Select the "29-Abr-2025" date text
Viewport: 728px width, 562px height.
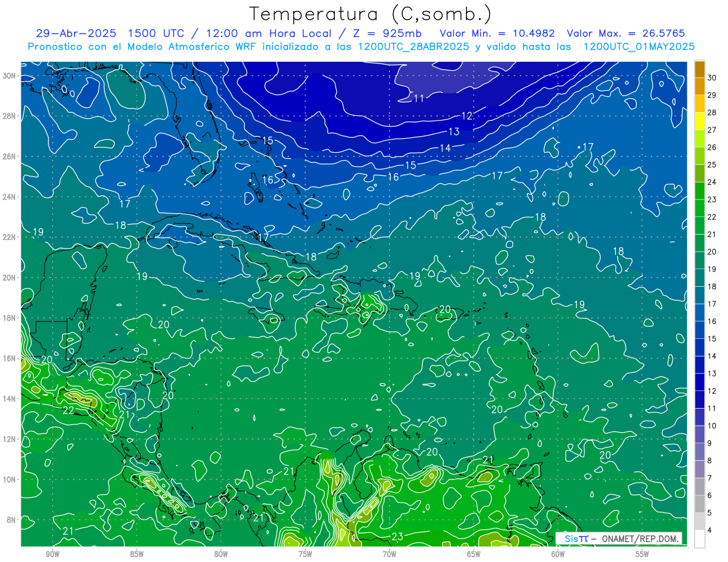(x=76, y=33)
